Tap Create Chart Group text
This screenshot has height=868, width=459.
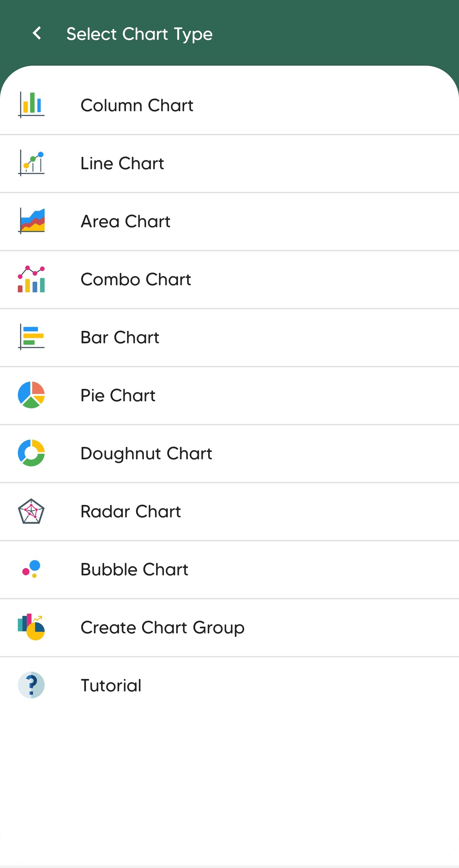pyautogui.click(x=163, y=627)
